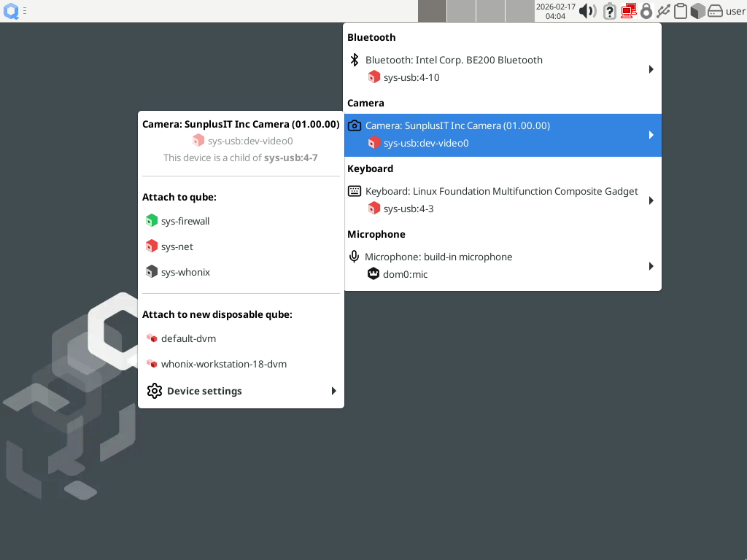The height and width of the screenshot is (560, 747).
Task: Open the disk space tray icon
Action: point(716,11)
